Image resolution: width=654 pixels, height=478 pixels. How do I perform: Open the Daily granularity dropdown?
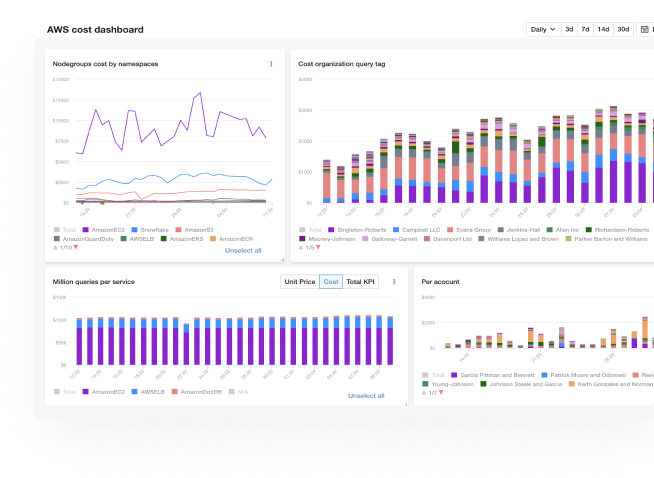tap(543, 30)
